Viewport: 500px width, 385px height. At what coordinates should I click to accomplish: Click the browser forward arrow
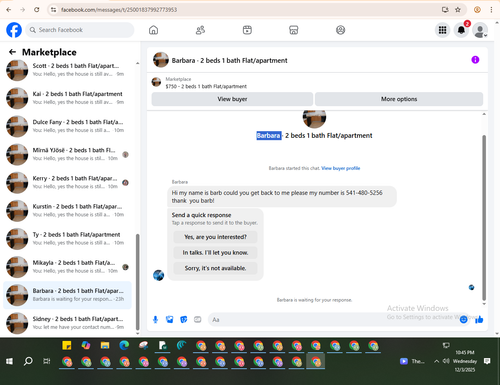tap(23, 10)
